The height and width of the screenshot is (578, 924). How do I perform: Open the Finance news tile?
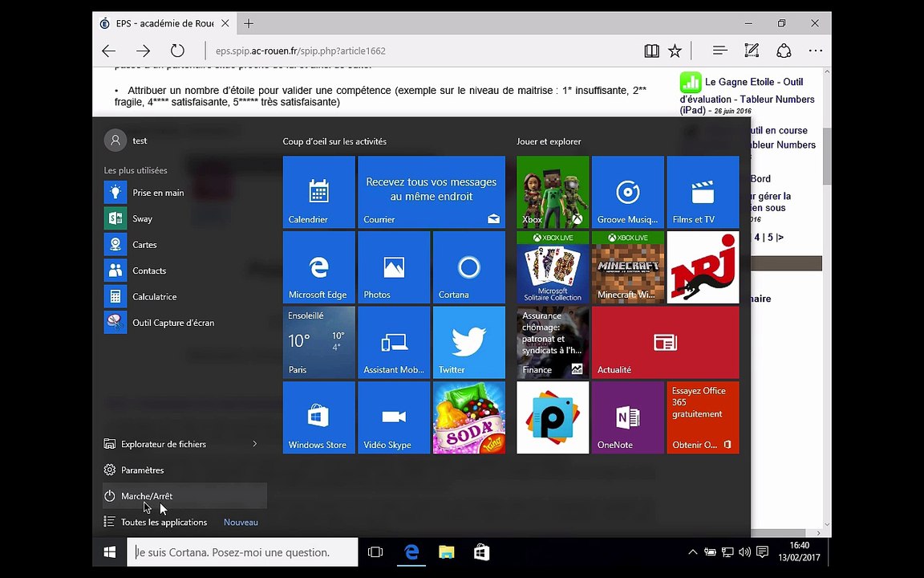click(553, 342)
